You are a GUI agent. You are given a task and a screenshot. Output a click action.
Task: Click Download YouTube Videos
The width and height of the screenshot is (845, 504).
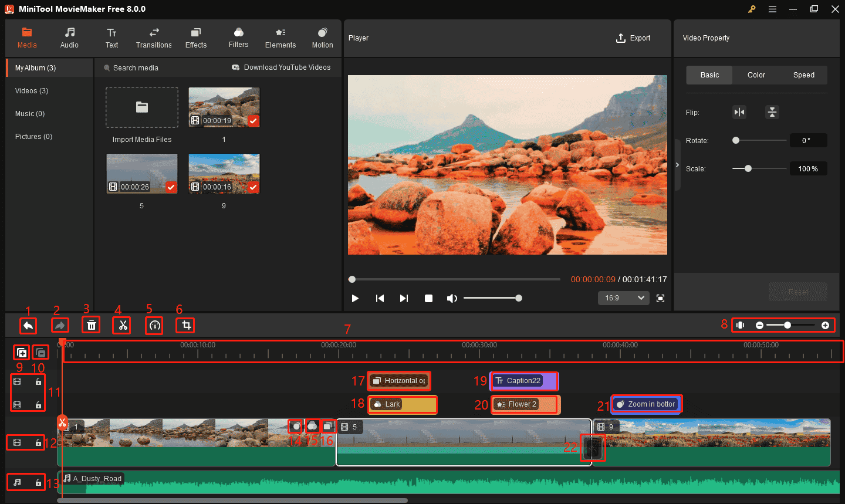281,67
